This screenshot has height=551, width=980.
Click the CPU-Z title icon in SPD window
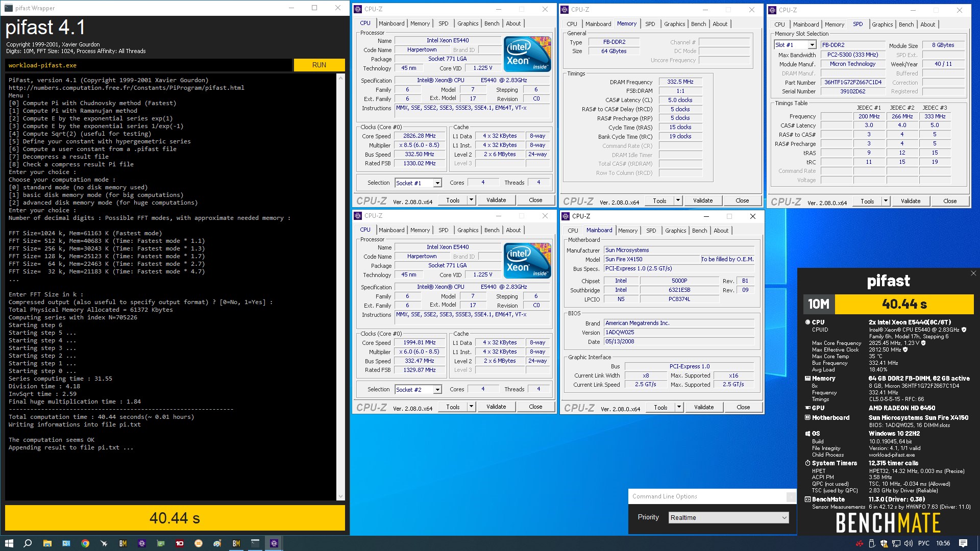pyautogui.click(x=773, y=10)
